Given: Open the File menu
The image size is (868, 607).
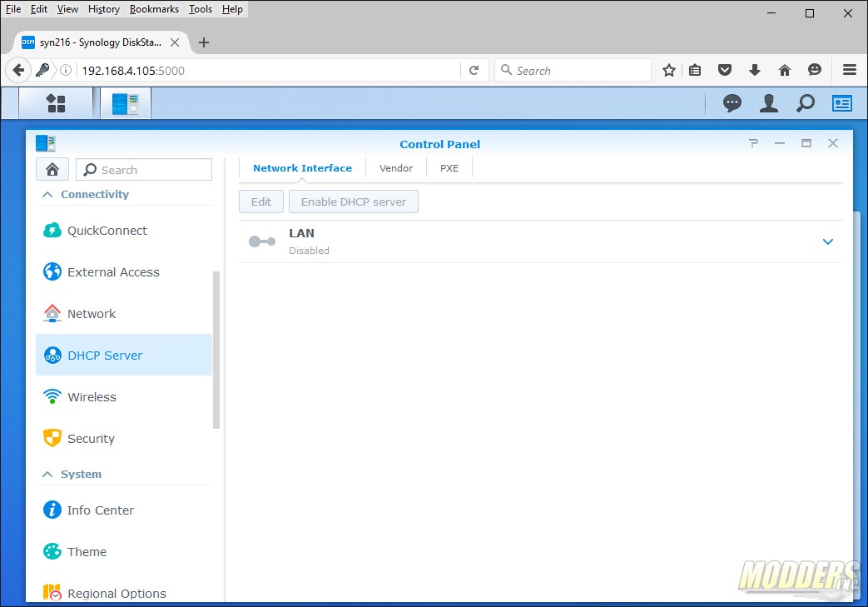Looking at the screenshot, I should click(x=13, y=9).
